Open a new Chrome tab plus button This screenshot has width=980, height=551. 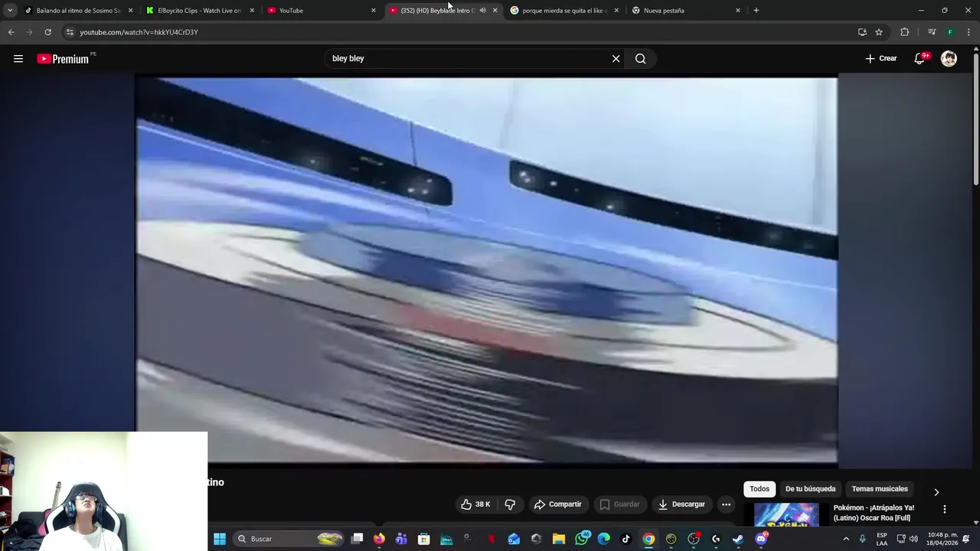pos(756,11)
